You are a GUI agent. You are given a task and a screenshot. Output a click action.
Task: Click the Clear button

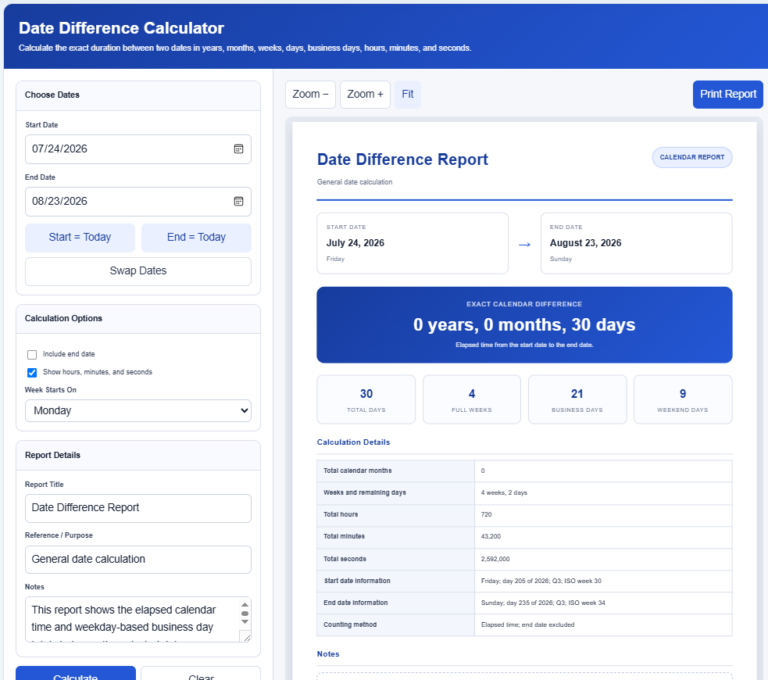coord(201,673)
